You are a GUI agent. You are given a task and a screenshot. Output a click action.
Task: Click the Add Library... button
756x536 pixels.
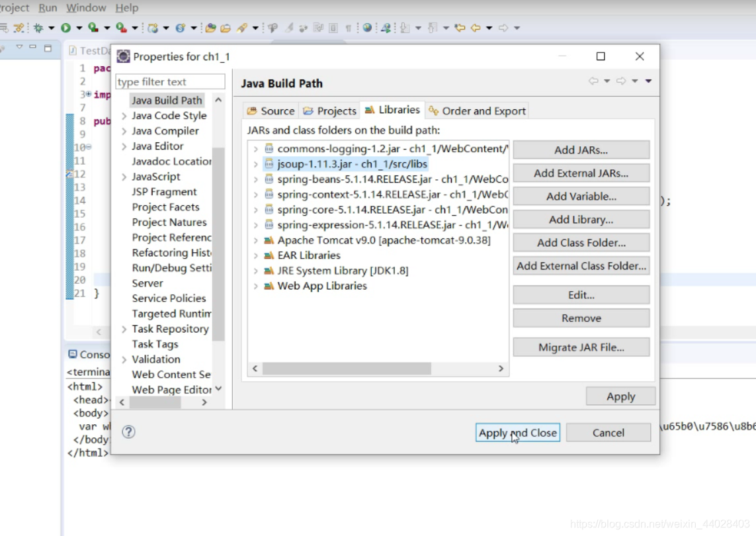point(581,220)
